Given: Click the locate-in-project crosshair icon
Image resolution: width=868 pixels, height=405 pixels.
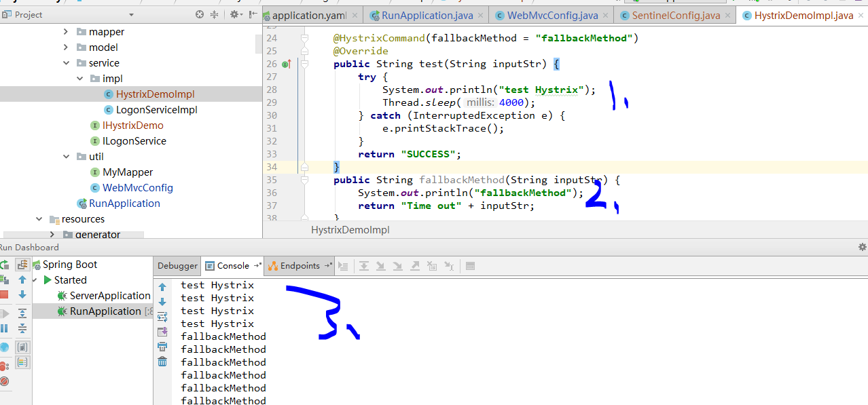Looking at the screenshot, I should [200, 14].
